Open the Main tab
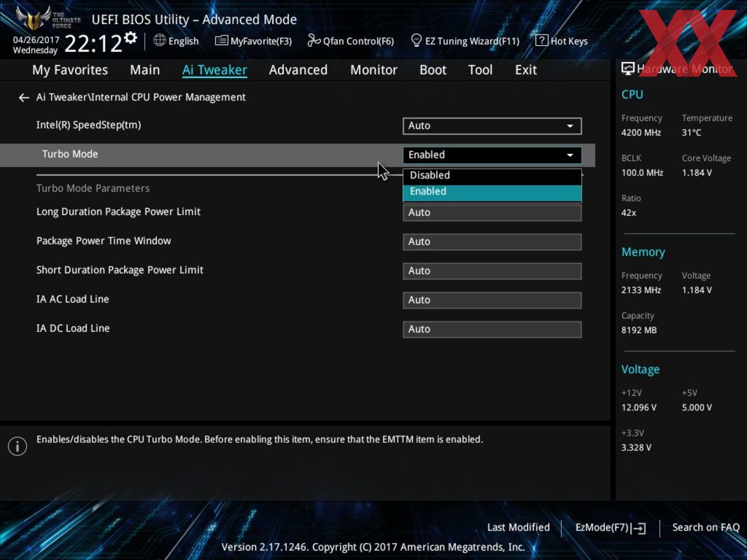The width and height of the screenshot is (747, 560). click(x=145, y=70)
